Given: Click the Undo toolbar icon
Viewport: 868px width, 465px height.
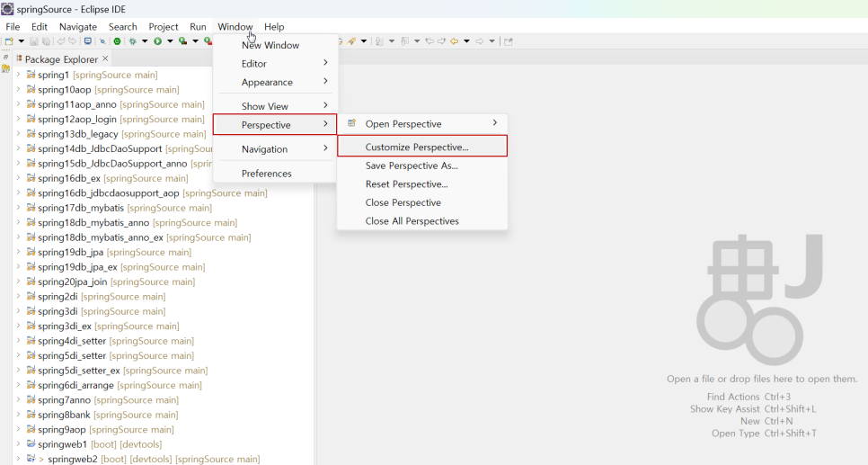Looking at the screenshot, I should click(61, 41).
